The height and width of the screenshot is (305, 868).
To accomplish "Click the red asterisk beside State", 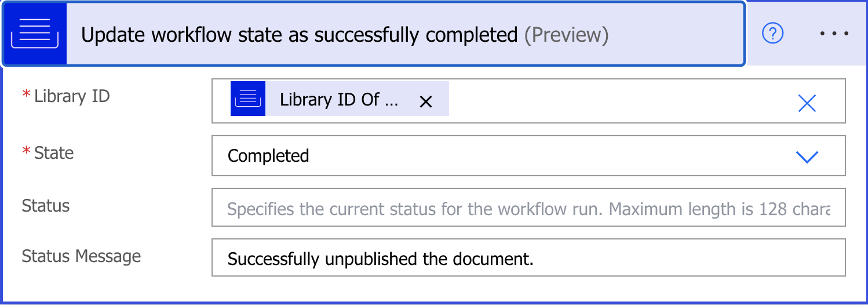I will pos(26,152).
